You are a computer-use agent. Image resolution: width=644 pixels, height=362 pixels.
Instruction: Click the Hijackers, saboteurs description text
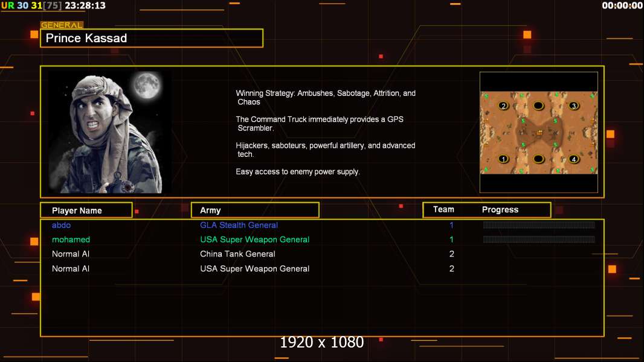325,150
